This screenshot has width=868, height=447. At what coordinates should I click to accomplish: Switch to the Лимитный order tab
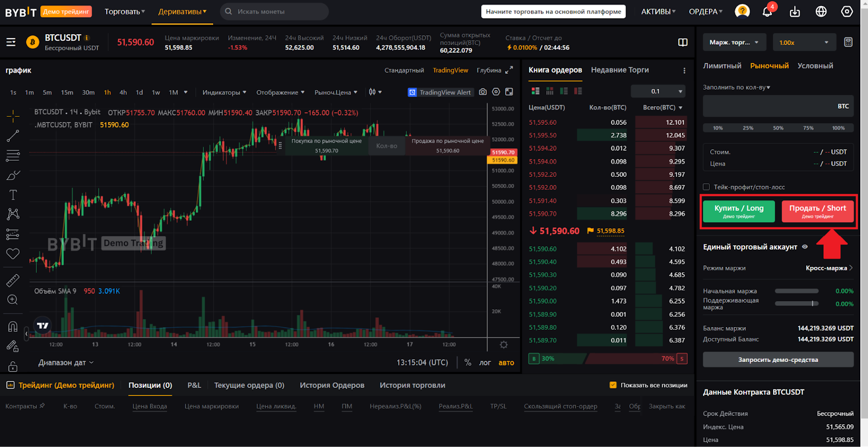tap(722, 66)
